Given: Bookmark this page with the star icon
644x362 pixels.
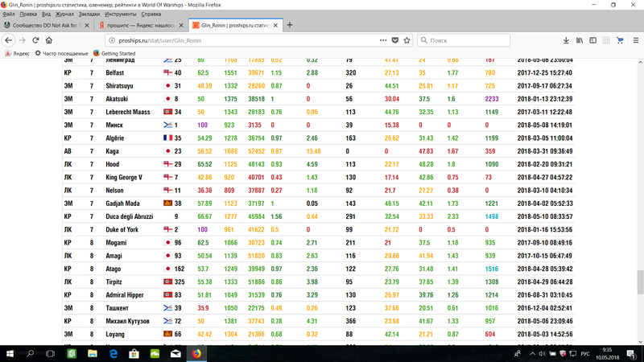Looking at the screenshot, I should click(408, 39).
